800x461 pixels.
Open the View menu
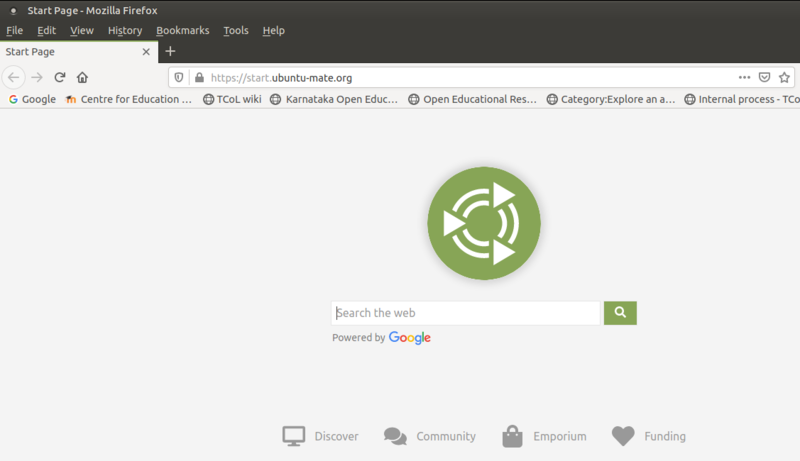coord(82,31)
